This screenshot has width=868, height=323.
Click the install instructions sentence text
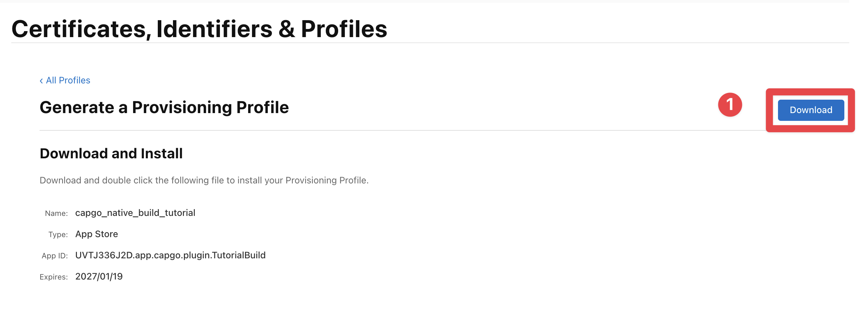pos(204,180)
